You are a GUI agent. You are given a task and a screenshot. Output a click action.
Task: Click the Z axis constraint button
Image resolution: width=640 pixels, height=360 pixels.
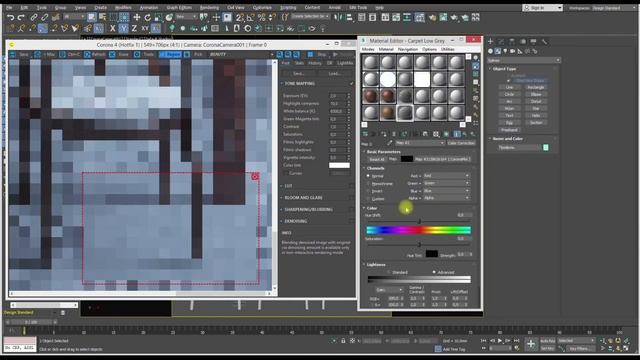(x=134, y=29)
